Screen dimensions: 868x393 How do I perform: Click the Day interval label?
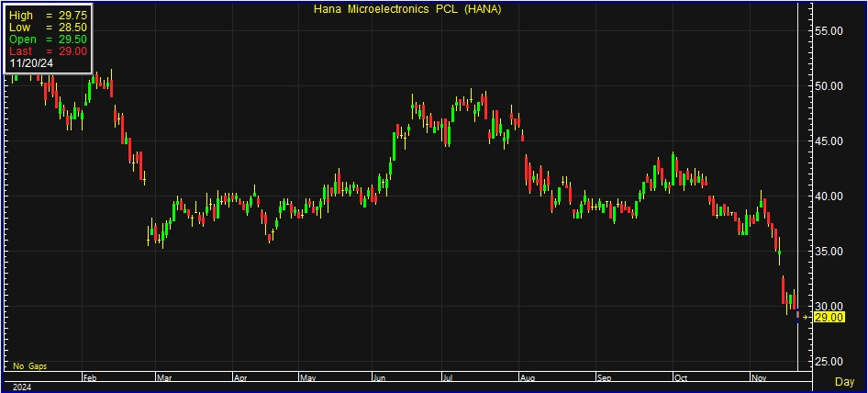click(843, 381)
